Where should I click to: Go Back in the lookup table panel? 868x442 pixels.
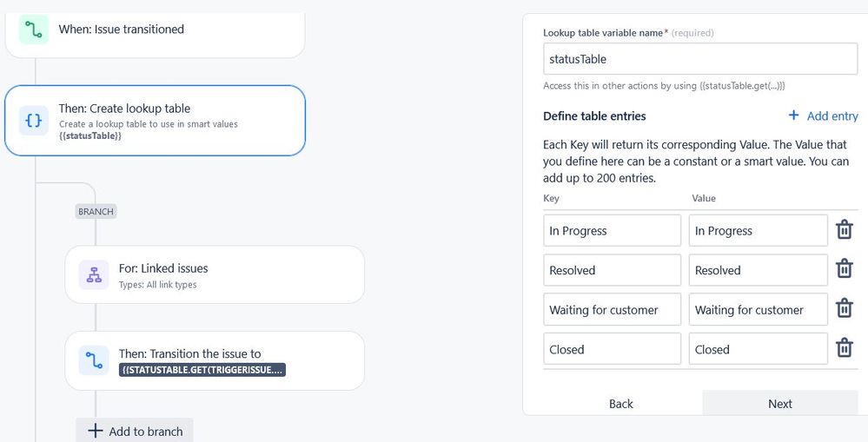[620, 404]
